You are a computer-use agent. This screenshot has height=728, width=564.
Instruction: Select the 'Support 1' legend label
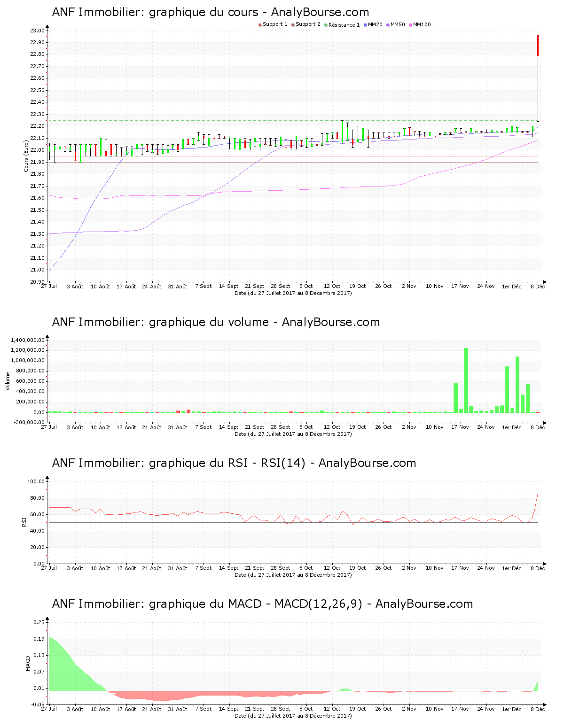(x=275, y=24)
